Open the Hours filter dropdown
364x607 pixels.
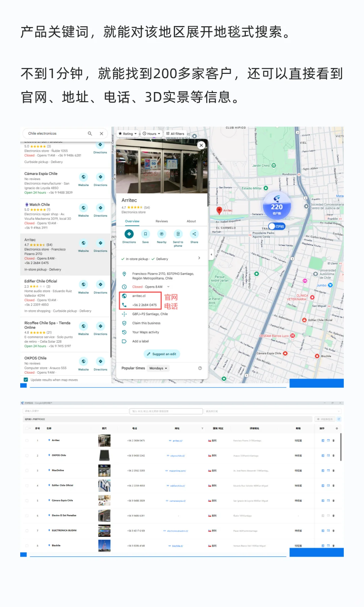click(x=151, y=134)
